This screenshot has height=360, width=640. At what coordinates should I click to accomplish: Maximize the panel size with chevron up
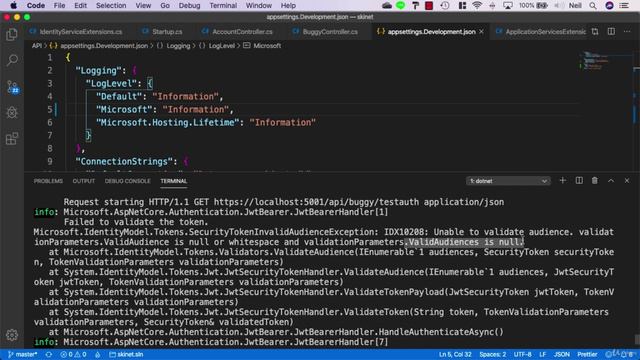611,180
